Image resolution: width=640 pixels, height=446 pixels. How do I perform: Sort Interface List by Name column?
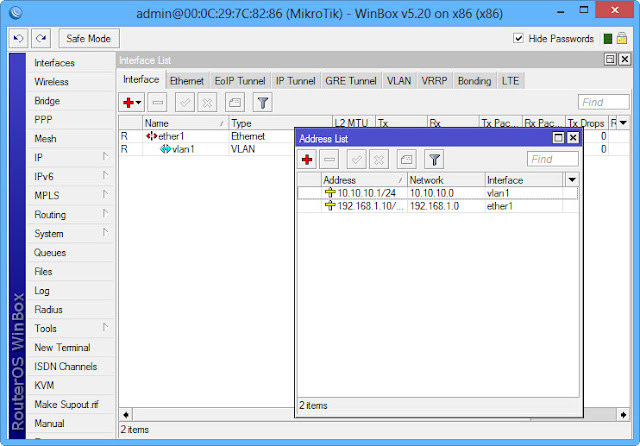pyautogui.click(x=185, y=123)
